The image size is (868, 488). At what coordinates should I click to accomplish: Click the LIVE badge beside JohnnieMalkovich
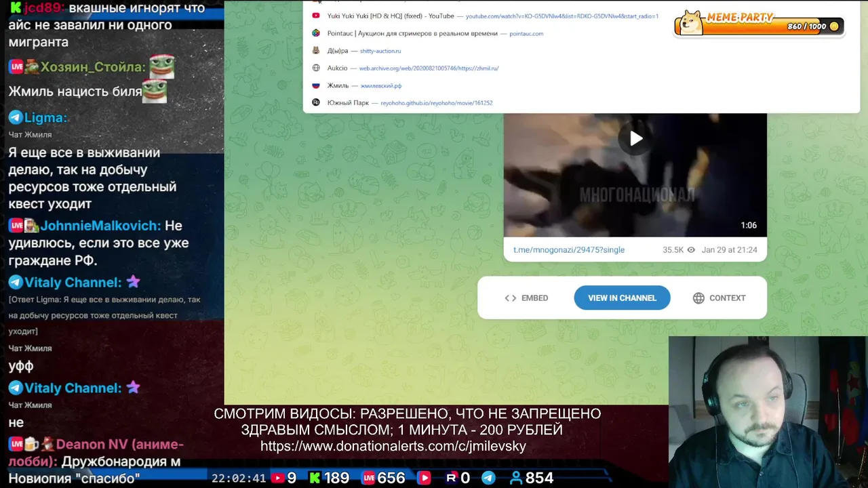[16, 226]
